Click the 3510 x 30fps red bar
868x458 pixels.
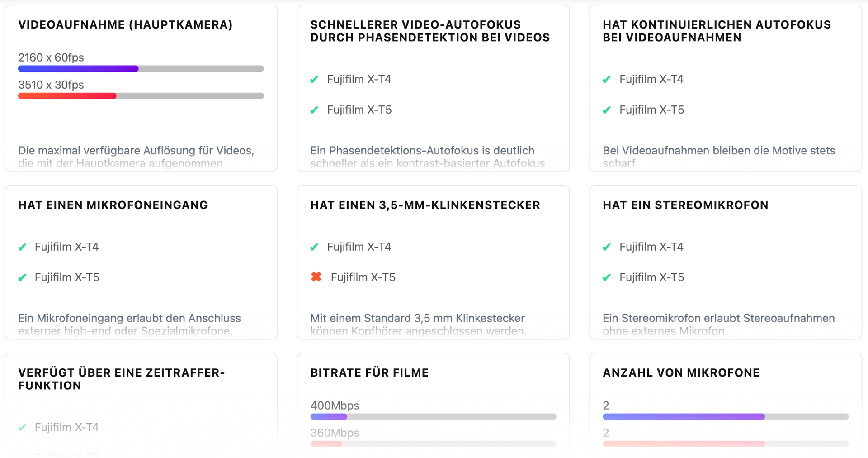click(x=67, y=96)
